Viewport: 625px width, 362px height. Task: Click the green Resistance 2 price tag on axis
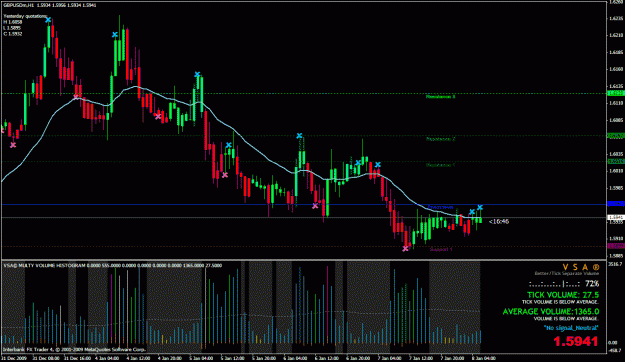pos(616,136)
